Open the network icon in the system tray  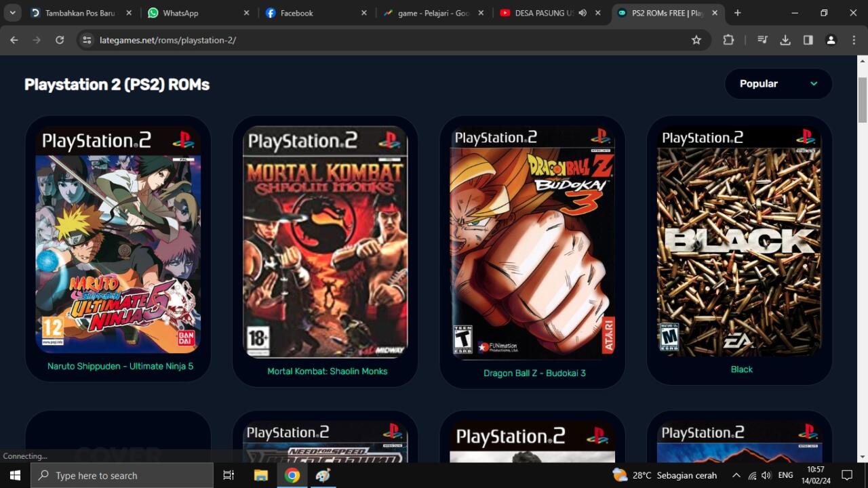[x=752, y=474]
